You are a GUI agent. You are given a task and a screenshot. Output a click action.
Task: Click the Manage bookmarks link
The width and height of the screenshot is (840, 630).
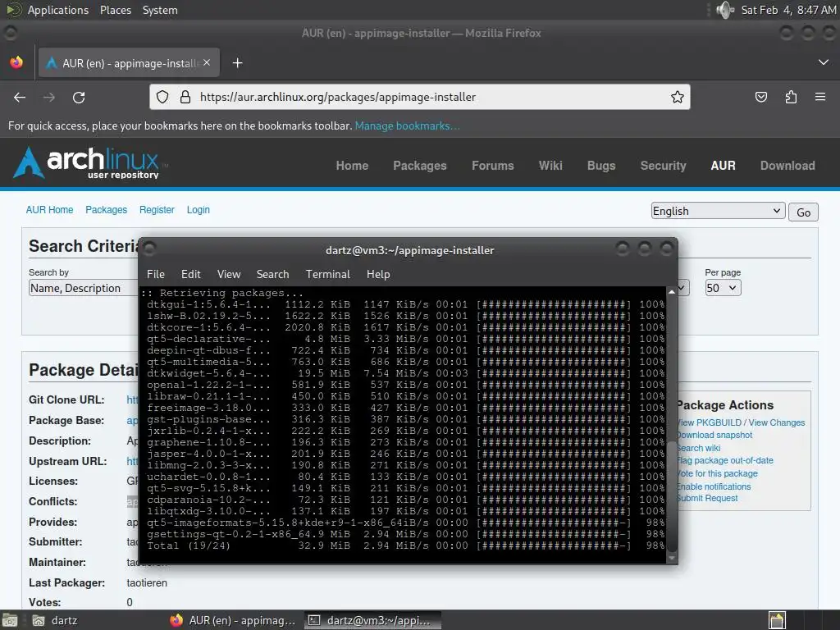click(x=407, y=126)
